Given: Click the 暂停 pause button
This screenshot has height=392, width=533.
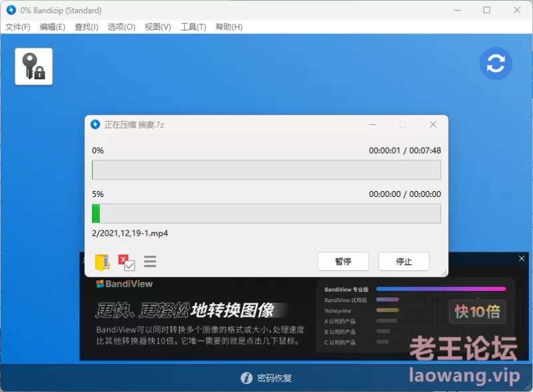Looking at the screenshot, I should pos(343,261).
